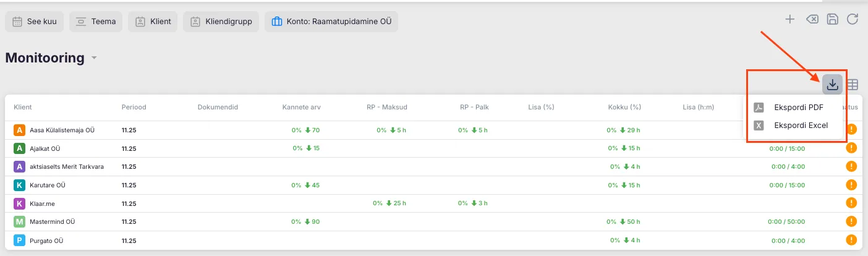This screenshot has width=868, height=256.
Task: Click the Klient filter button
Action: [153, 22]
